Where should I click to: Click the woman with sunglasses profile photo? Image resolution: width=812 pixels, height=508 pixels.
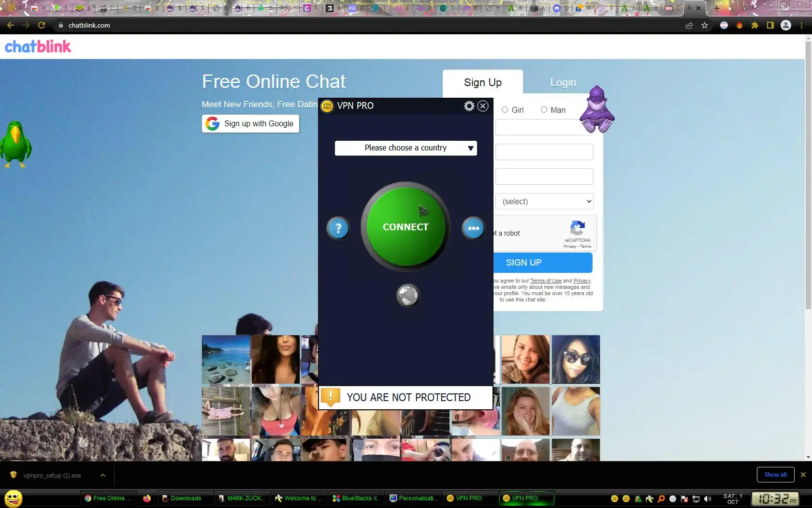pyautogui.click(x=576, y=359)
